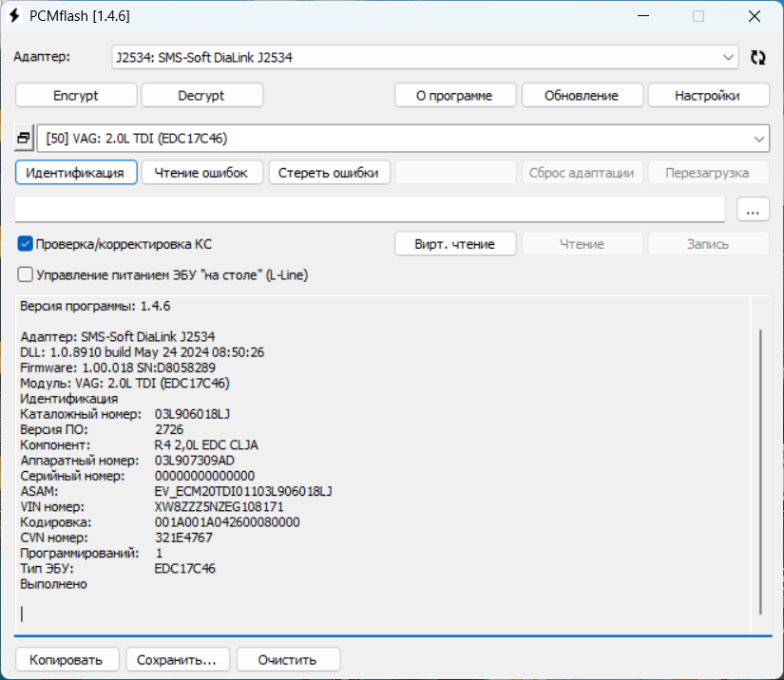Screen dimensions: 784x680
Task: Open О программе dialog
Action: pos(455,95)
